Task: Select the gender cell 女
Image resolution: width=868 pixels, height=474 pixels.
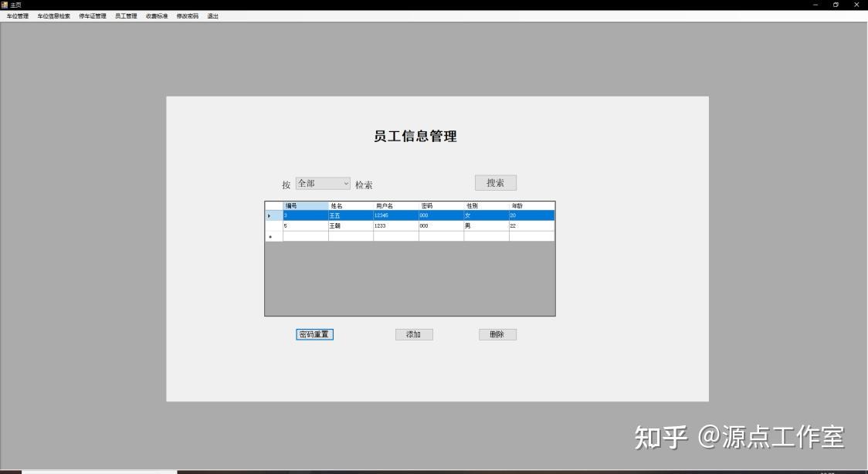Action: click(x=487, y=215)
